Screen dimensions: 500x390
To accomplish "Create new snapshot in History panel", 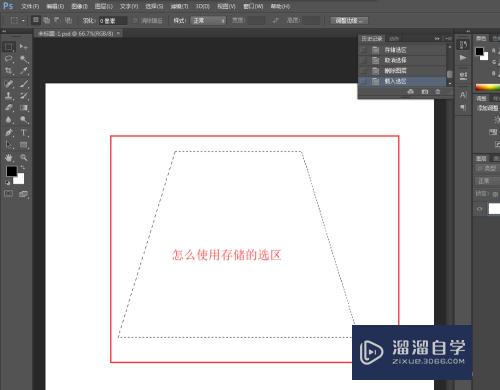I will pyautogui.click(x=425, y=92).
